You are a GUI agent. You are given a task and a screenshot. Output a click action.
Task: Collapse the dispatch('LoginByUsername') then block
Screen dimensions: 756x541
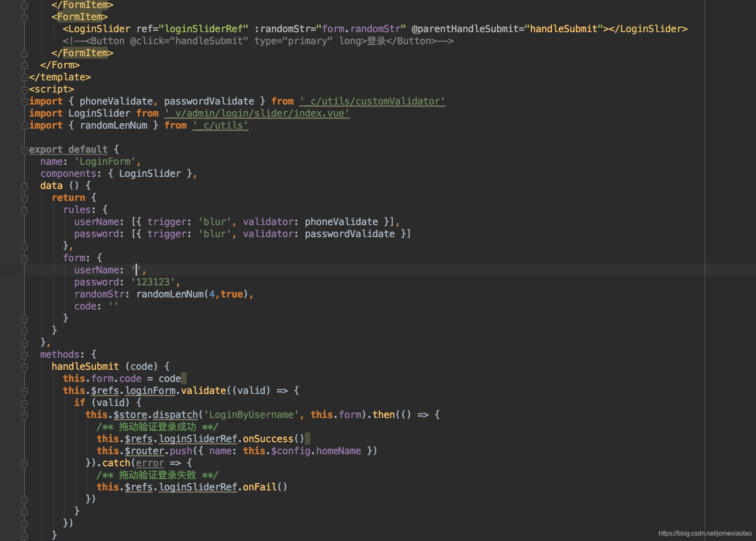(25, 415)
